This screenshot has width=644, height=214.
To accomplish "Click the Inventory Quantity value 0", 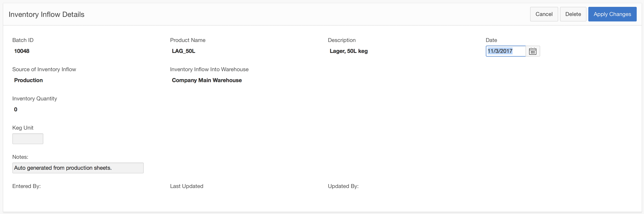I will tap(16, 110).
